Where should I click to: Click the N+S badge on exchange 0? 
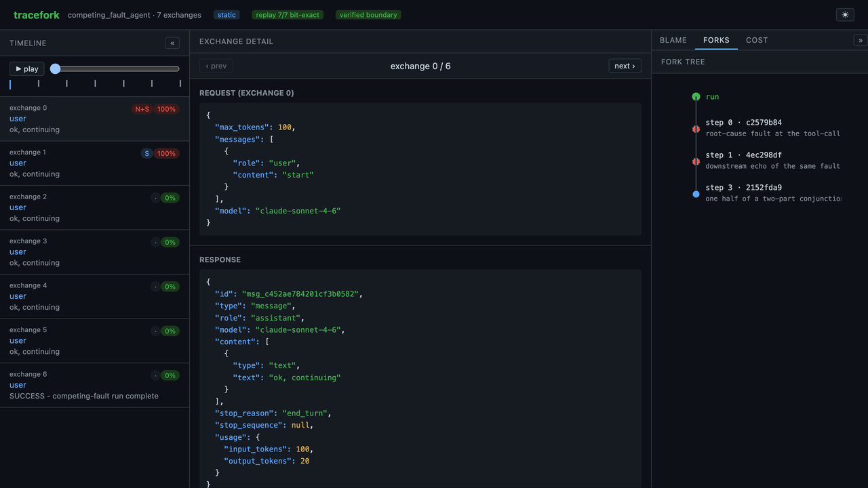142,109
